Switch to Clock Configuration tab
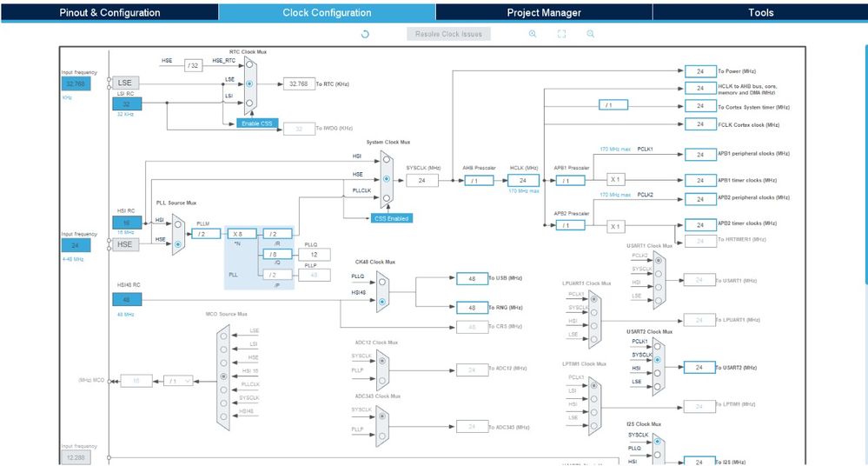The image size is (868, 466). point(327,12)
